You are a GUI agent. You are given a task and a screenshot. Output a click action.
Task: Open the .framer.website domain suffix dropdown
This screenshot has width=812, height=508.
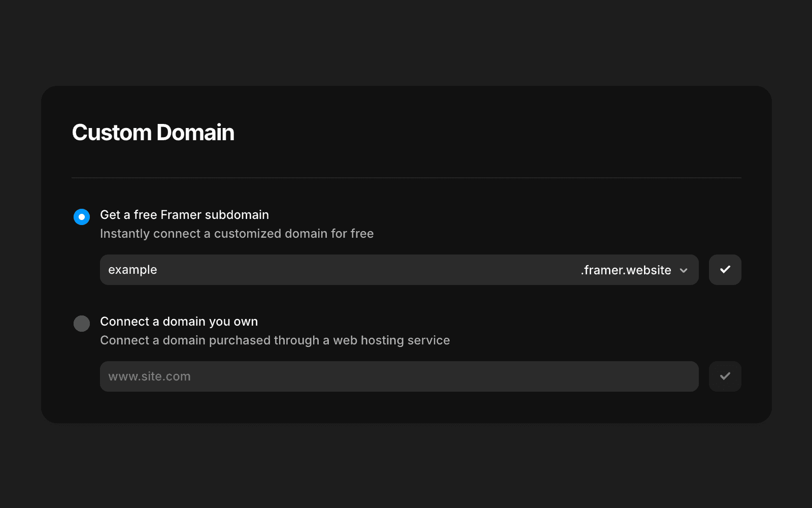[633, 270]
